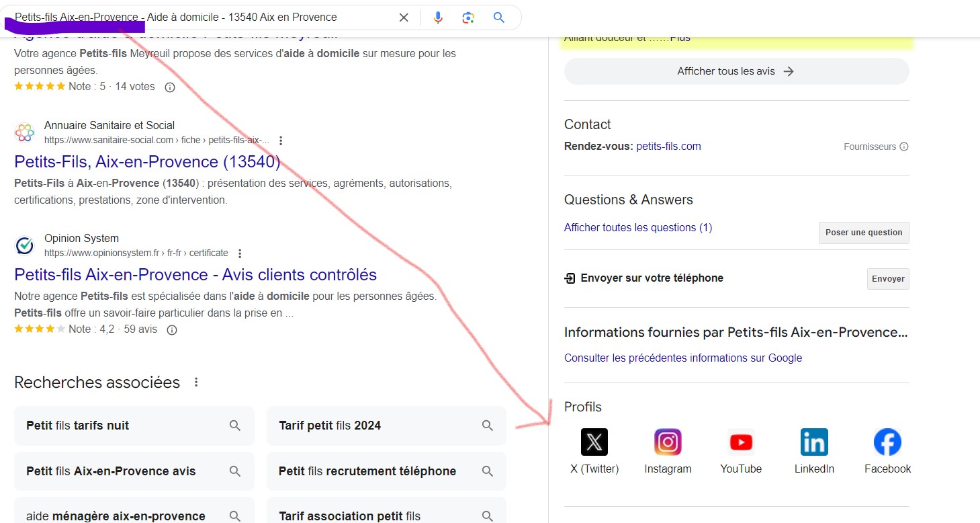Open info icon next to 59 avis rating
Viewport: 980px width, 523px height.
[x=172, y=329]
